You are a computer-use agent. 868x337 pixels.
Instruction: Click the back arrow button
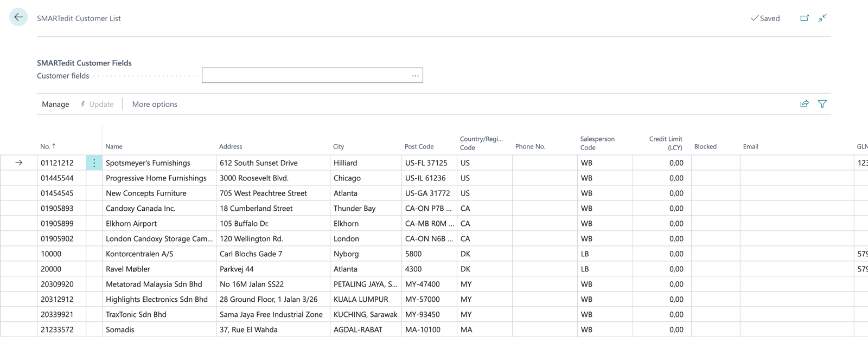click(18, 17)
